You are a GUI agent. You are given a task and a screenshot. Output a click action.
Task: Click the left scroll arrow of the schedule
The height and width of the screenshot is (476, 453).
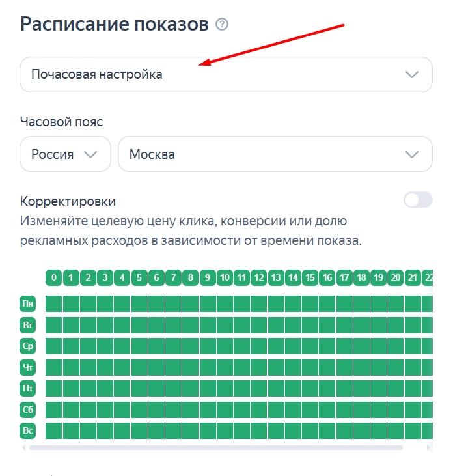click(x=24, y=448)
